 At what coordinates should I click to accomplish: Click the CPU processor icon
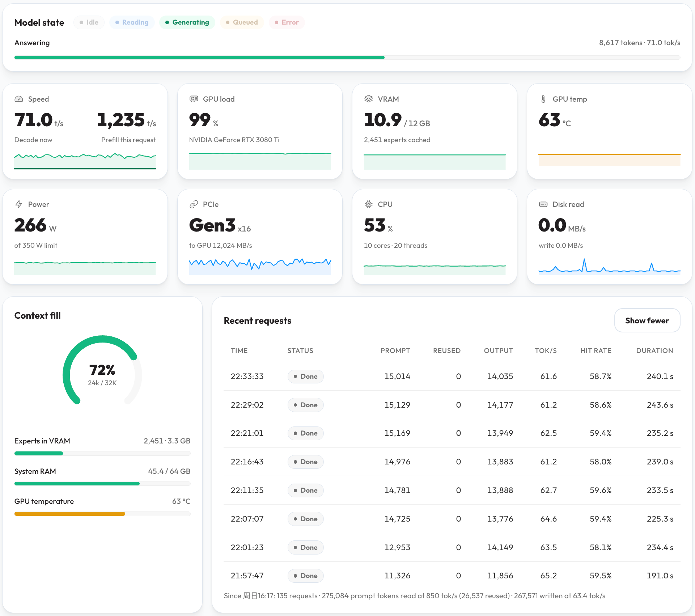(368, 204)
